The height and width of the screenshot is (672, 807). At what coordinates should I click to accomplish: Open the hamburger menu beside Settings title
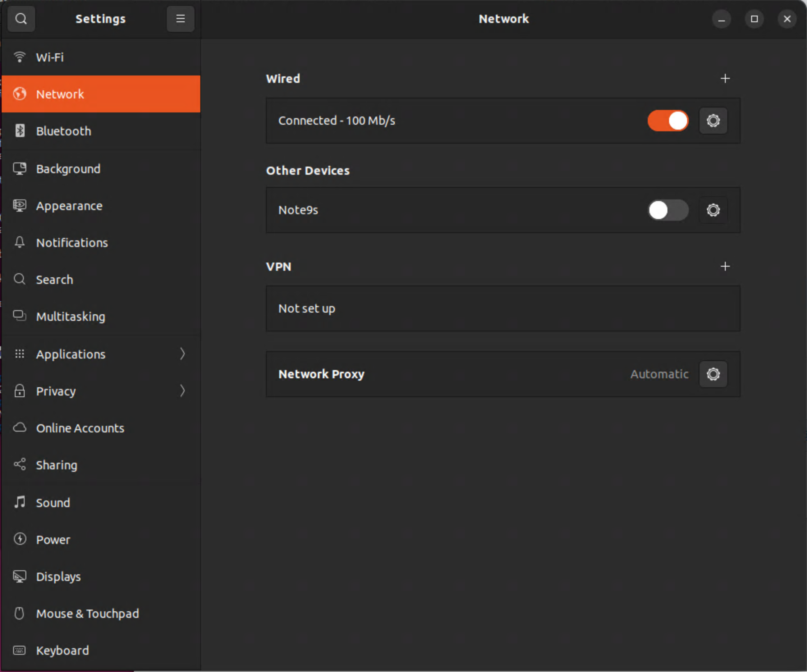coord(180,19)
